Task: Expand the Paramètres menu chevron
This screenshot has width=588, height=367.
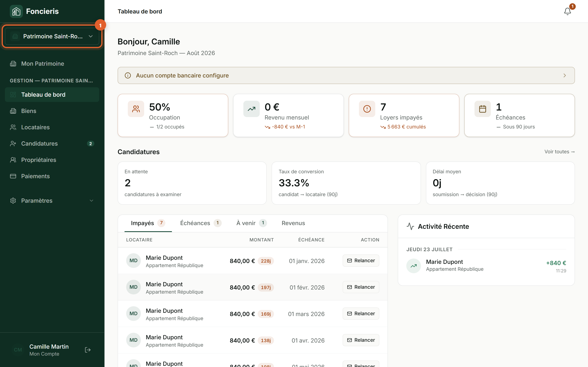Action: click(x=91, y=200)
